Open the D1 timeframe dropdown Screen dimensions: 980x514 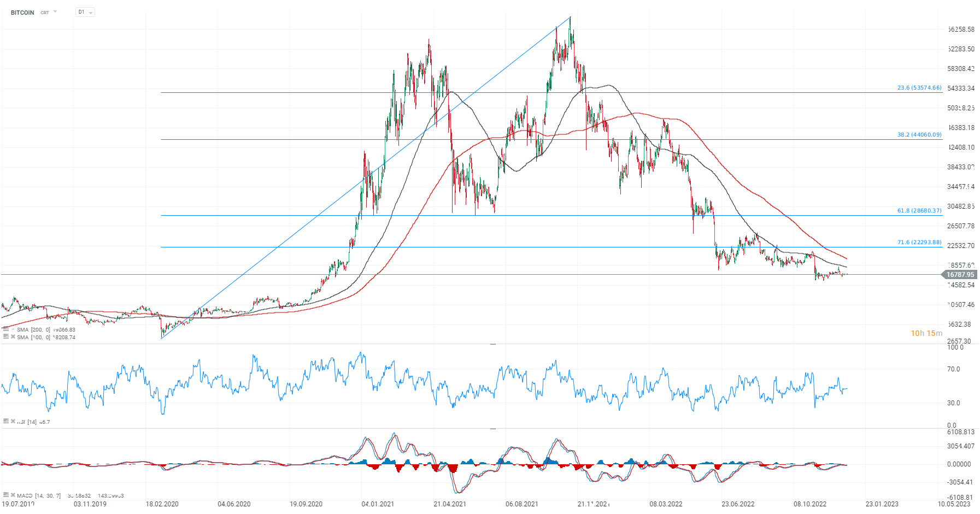pos(85,12)
